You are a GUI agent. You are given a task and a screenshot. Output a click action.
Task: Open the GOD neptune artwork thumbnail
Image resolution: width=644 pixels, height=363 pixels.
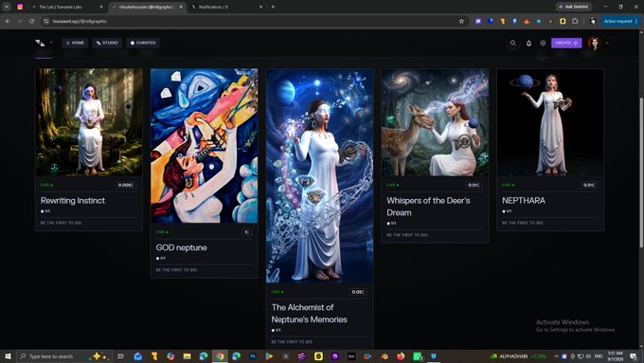(205, 146)
